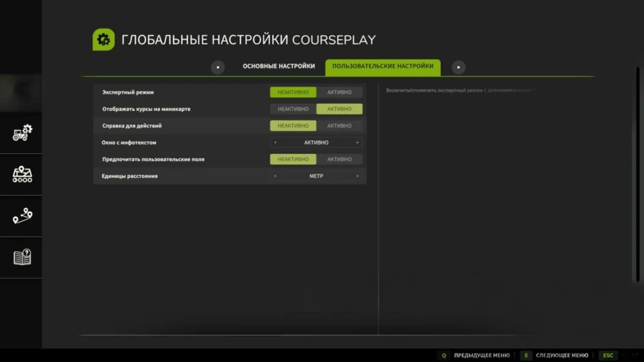Click left arrow of Окно с инфотекстом

(x=275, y=142)
